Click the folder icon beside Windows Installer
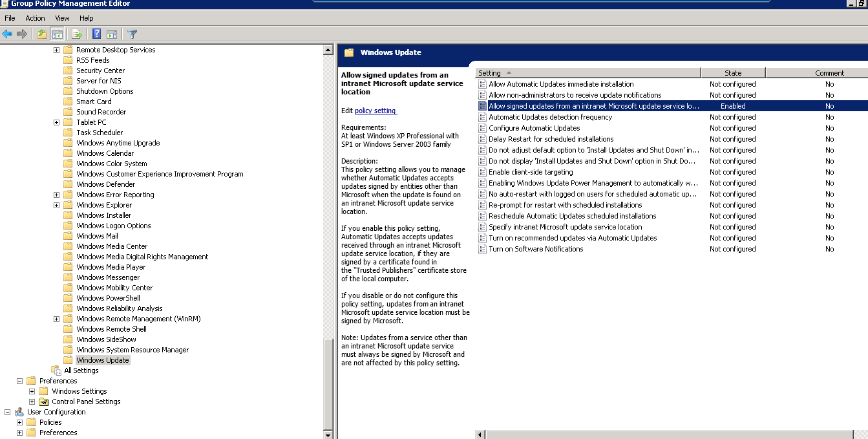 68,215
